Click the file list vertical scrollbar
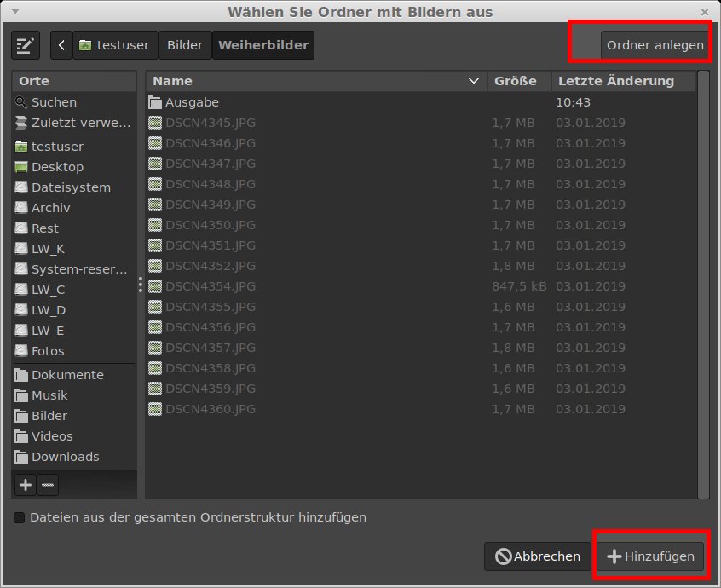This screenshot has width=721, height=588. coord(703,285)
